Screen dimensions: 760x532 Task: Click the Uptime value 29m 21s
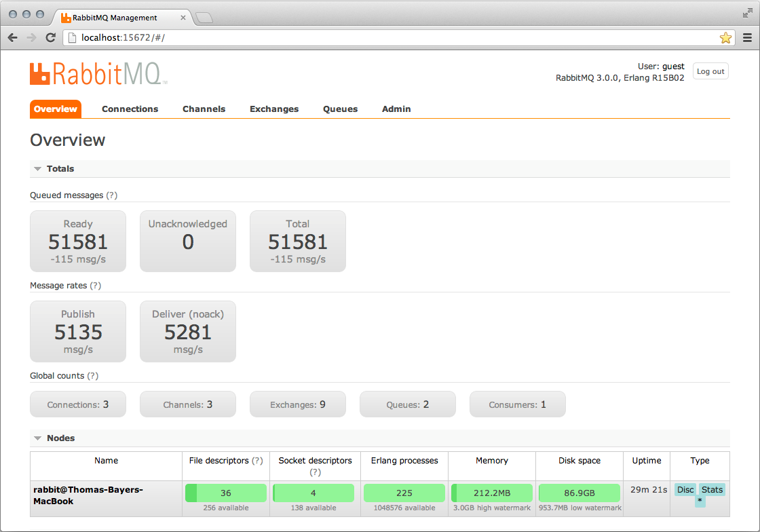click(x=649, y=489)
